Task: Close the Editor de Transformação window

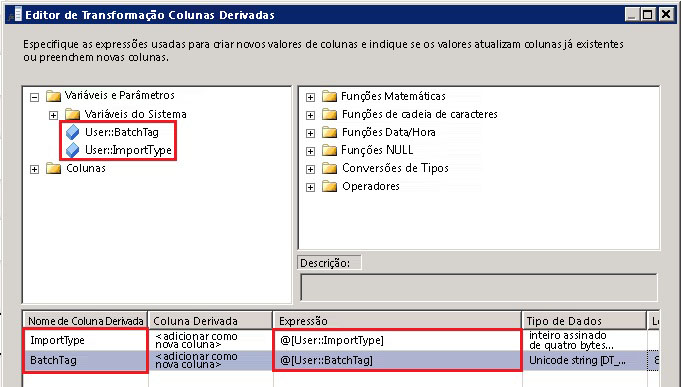Action: pos(665,15)
